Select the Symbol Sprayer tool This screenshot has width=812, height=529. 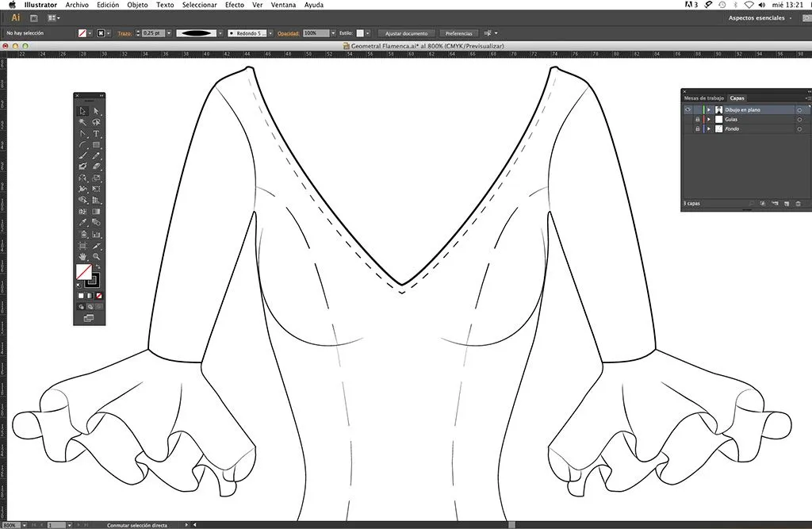pos(82,234)
